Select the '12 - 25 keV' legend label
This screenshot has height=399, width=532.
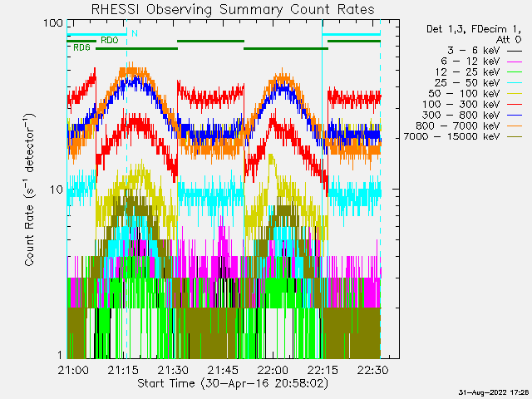tap(467, 72)
